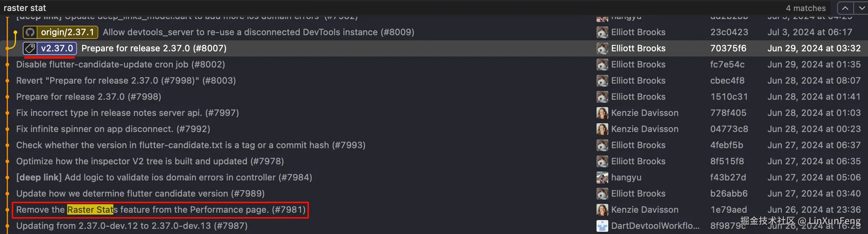Select the origin/2.37.1 branch label

pos(68,32)
